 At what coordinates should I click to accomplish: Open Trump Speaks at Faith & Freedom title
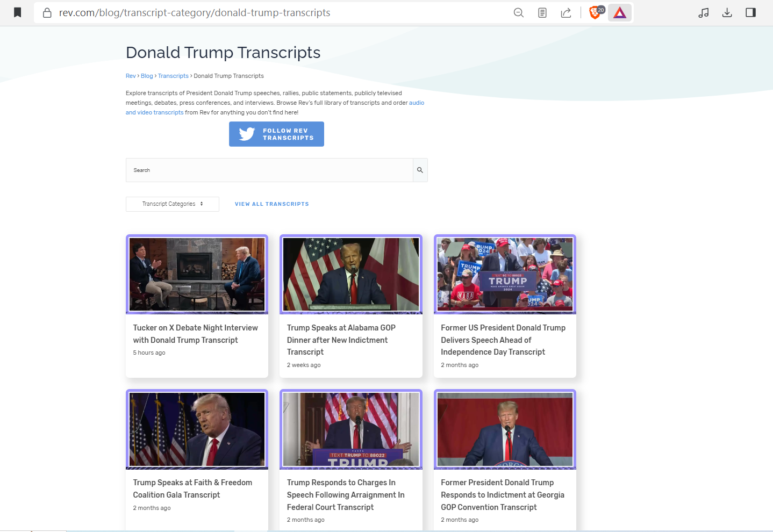pos(192,488)
